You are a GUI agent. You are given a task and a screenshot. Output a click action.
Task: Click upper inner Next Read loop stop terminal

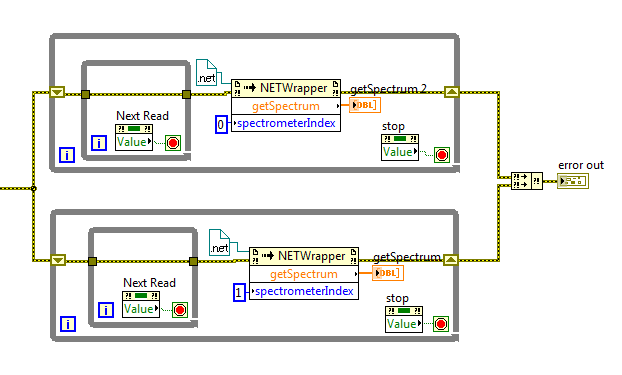173,143
